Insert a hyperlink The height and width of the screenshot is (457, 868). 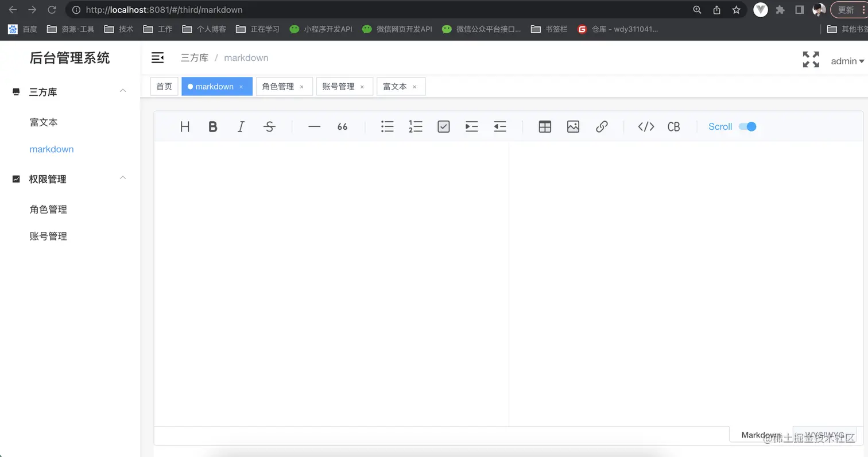point(602,127)
